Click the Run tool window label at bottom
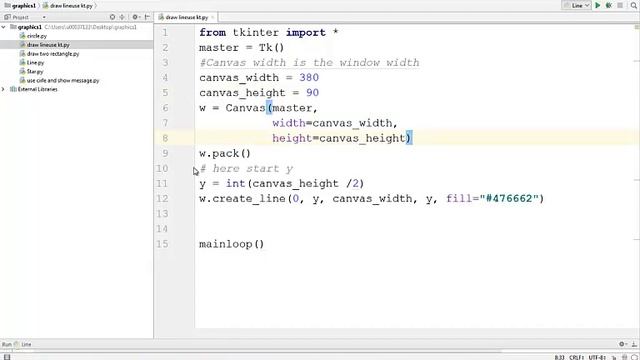Viewport: 640px width, 360px height. tap(7, 344)
